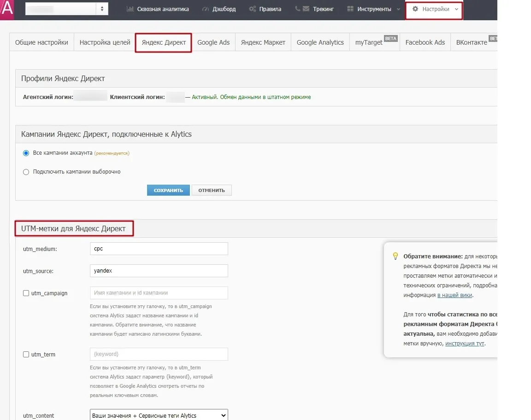This screenshot has width=531, height=420.
Task: Click the Сохранить button
Action: pyautogui.click(x=168, y=190)
